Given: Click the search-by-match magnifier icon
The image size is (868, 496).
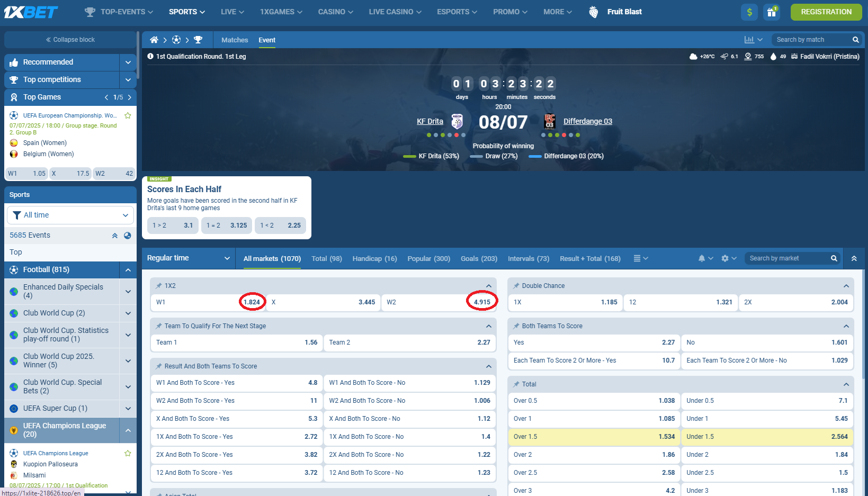Looking at the screenshot, I should [855, 40].
